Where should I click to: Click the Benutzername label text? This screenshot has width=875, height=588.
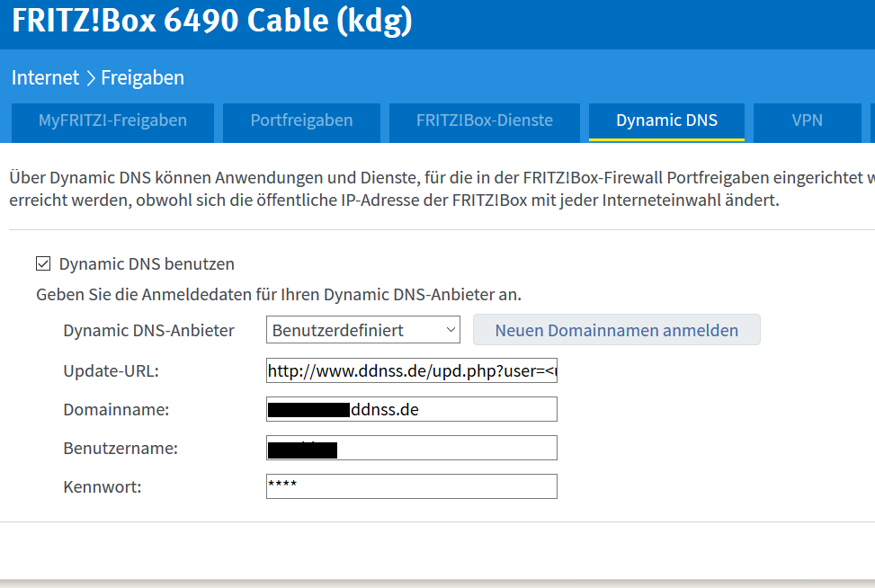click(120, 448)
